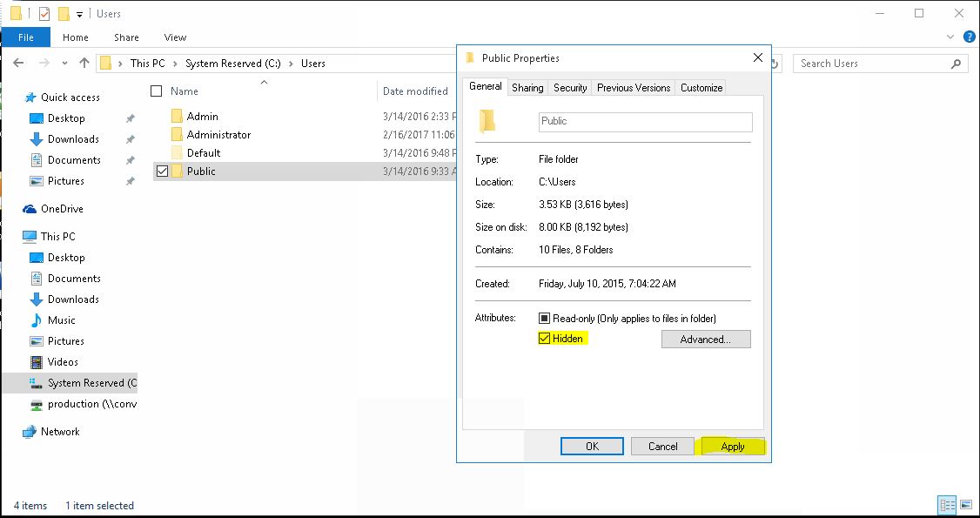Switch to the Customize tab

tap(701, 88)
